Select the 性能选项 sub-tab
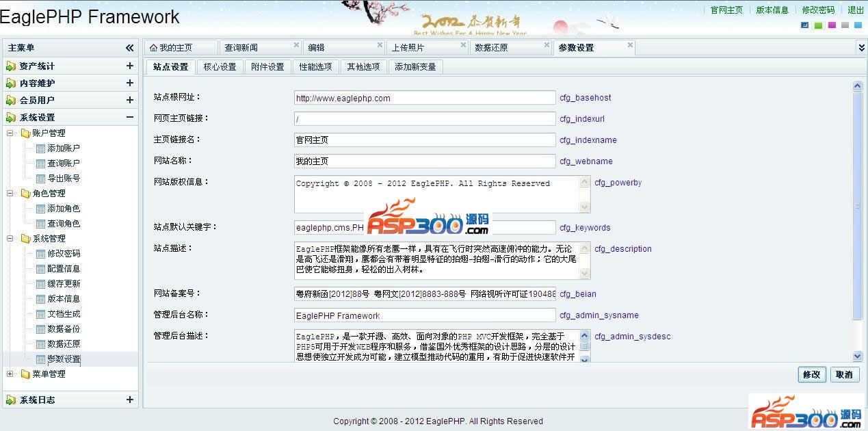 tap(315, 67)
